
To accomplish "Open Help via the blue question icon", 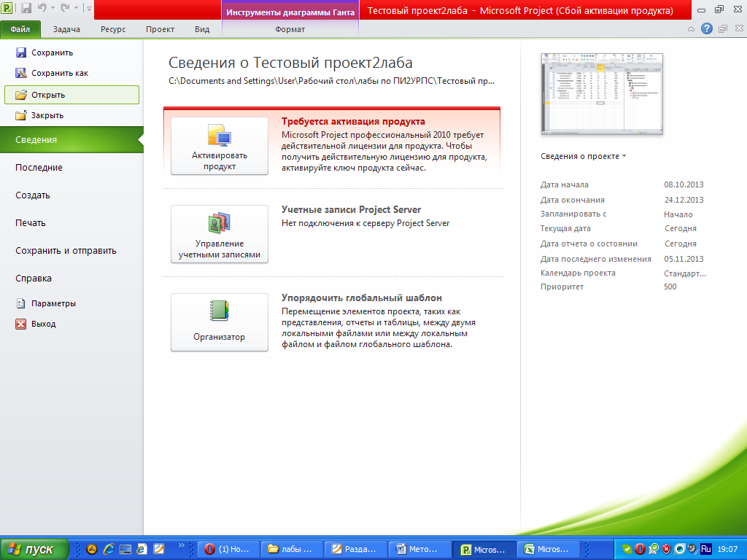I will click(x=706, y=28).
